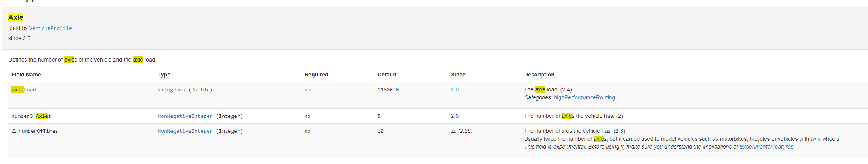Click the axleLoad field name
Viewport: 868px width, 164px height.
pyautogui.click(x=24, y=90)
